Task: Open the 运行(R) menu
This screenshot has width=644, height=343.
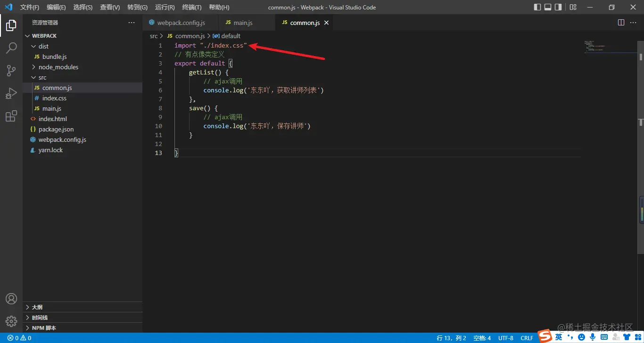Action: (x=165, y=7)
